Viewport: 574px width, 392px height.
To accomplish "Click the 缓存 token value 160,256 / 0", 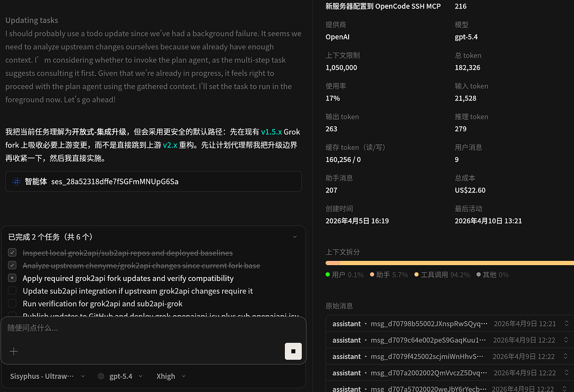I will [x=343, y=159].
